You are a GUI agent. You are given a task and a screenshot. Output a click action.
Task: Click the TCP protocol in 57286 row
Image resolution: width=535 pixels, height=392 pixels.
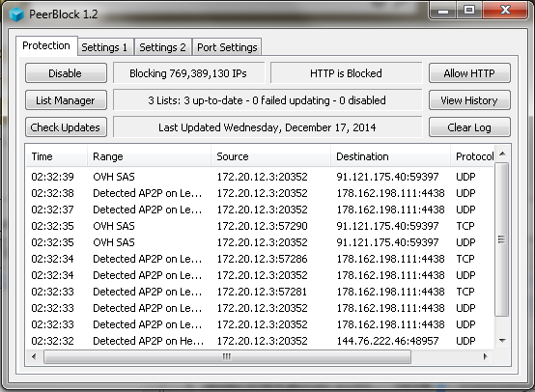click(x=465, y=259)
